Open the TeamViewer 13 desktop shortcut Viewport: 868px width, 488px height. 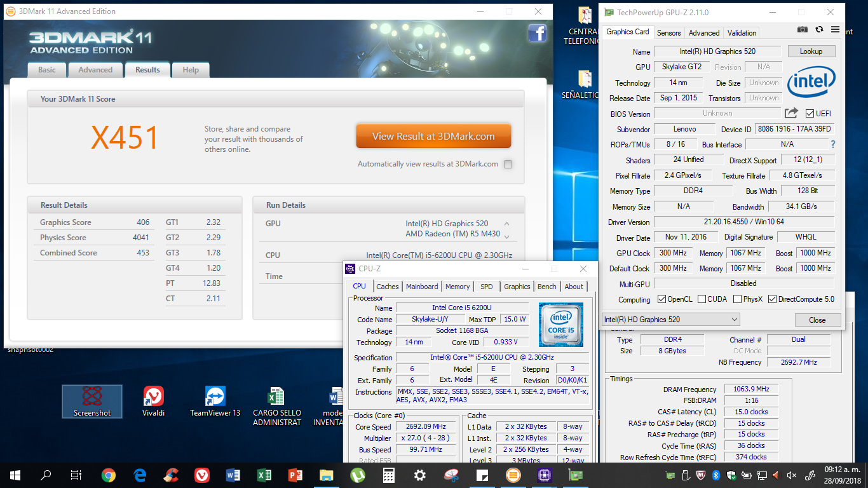pos(215,402)
